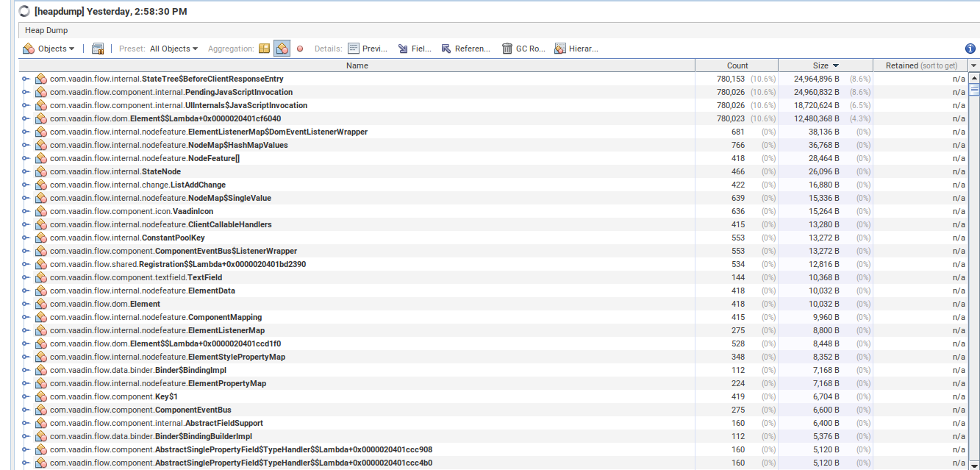Image resolution: width=980 pixels, height=470 pixels.
Task: Click class icon of ElementStylePropertyMap row
Action: pos(41,357)
